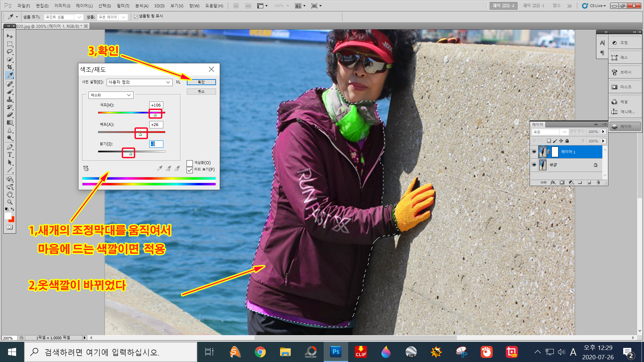Select the Lasso tool in toolbox
The image size is (644, 362).
[9, 52]
